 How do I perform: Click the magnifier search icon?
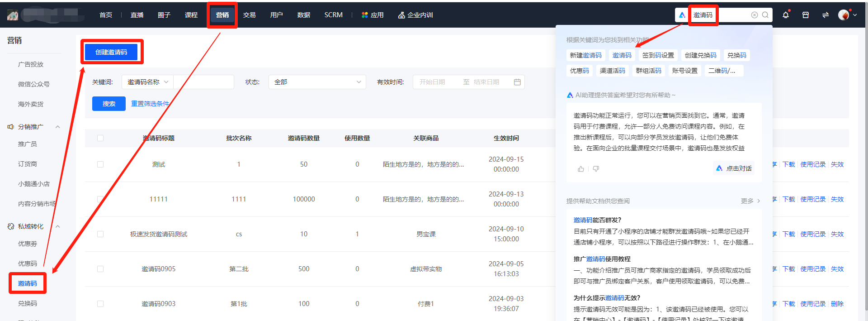point(765,15)
